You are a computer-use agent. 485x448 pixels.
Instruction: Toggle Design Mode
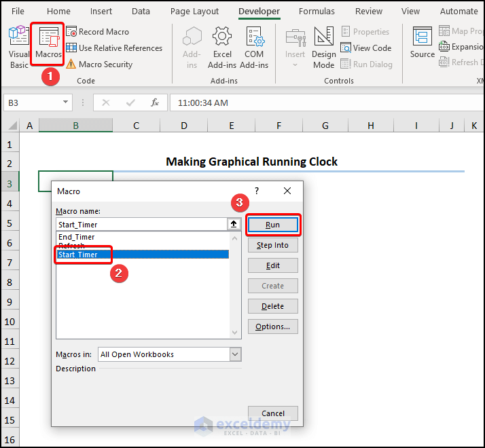tap(323, 47)
